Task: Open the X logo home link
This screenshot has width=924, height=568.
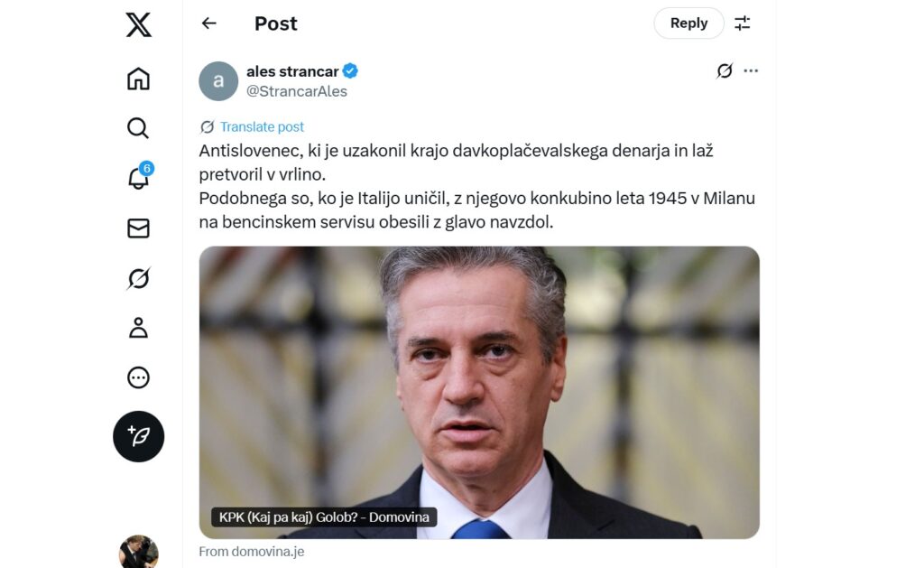Action: [x=138, y=24]
